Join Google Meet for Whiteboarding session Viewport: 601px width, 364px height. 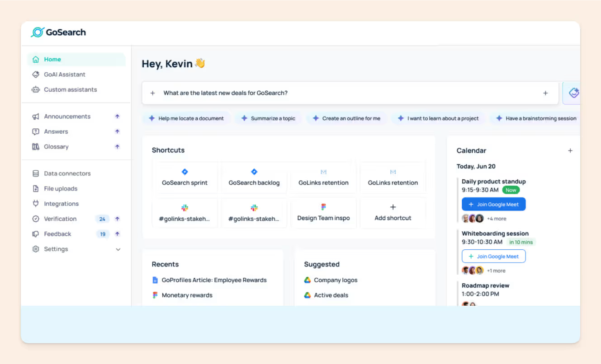coord(493,257)
